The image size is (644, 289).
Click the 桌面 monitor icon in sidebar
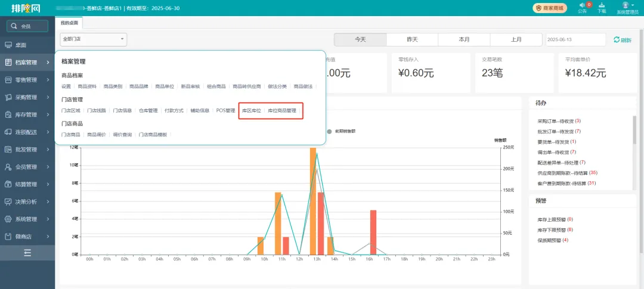8,45
